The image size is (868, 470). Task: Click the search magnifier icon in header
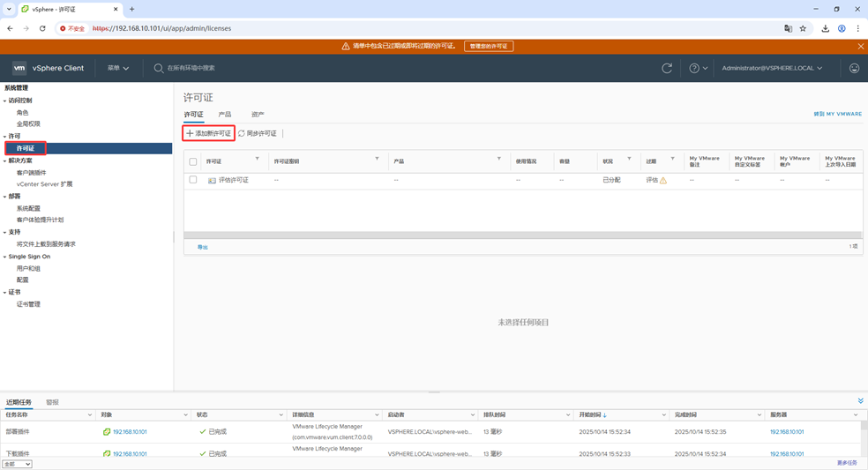(159, 68)
